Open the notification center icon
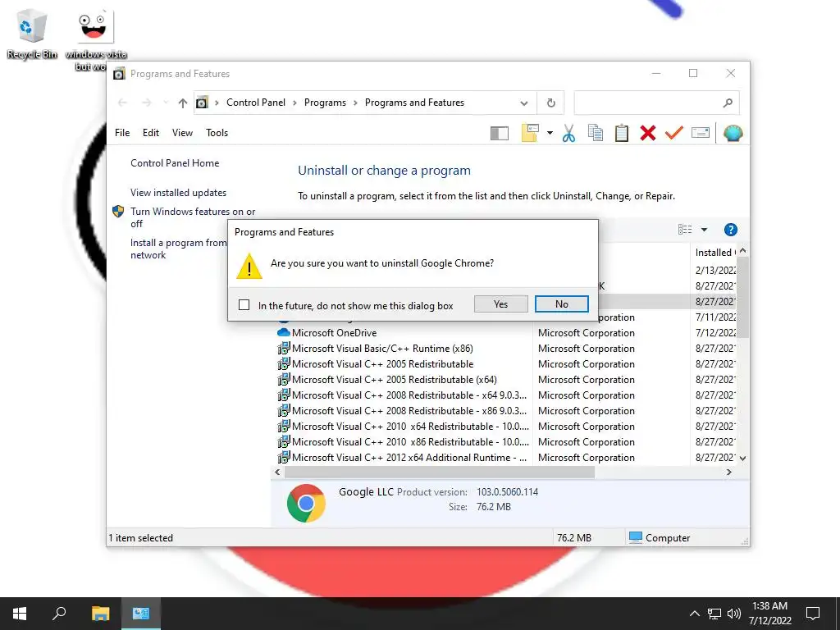This screenshot has height=630, width=840. coord(813,614)
